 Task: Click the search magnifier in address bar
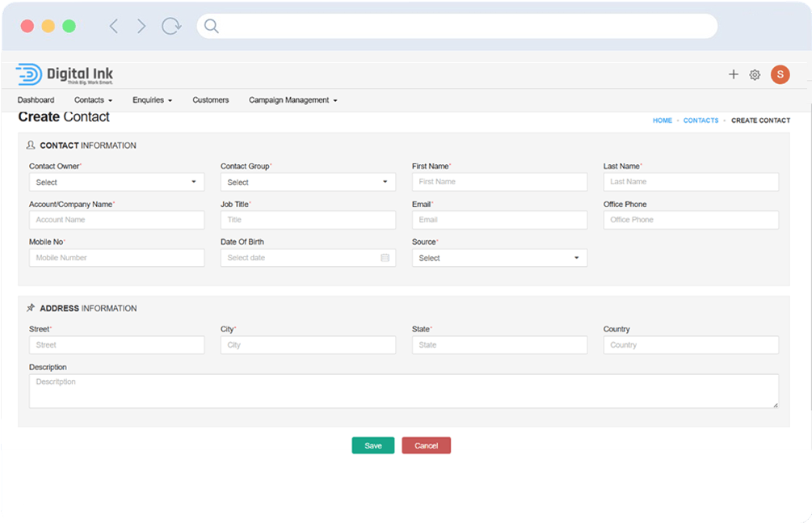212,26
